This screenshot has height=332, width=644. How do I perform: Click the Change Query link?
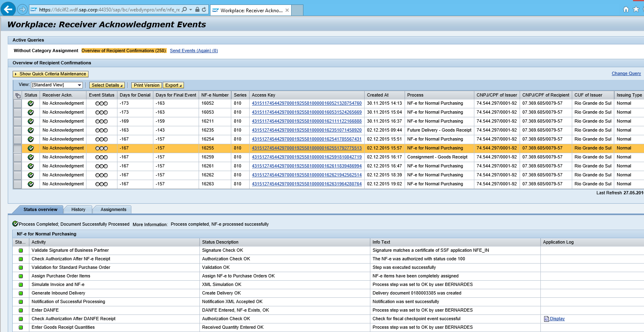(626, 73)
